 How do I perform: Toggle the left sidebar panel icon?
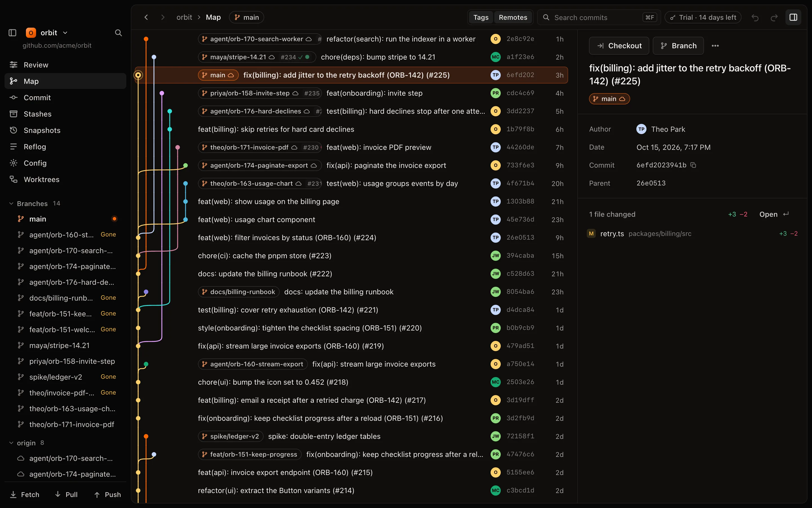[12, 32]
